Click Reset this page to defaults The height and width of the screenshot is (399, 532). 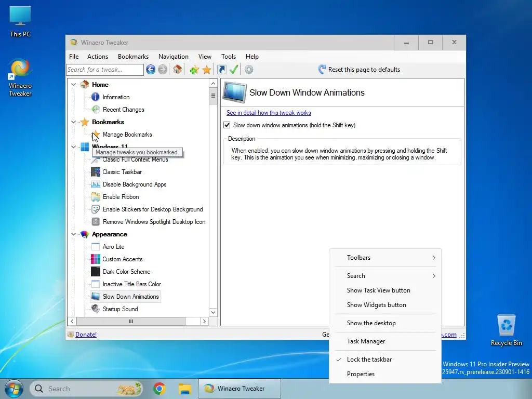pos(359,70)
